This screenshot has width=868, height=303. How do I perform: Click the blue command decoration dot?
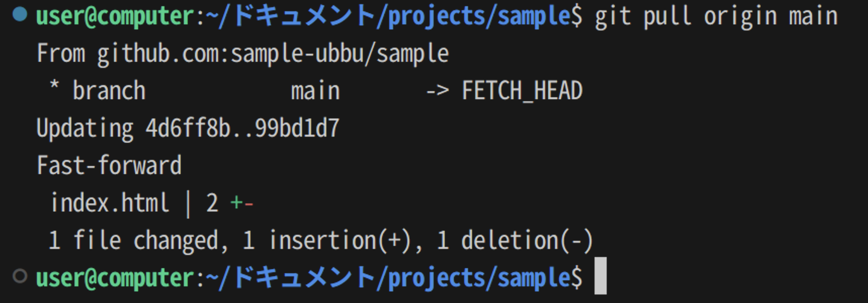click(20, 15)
